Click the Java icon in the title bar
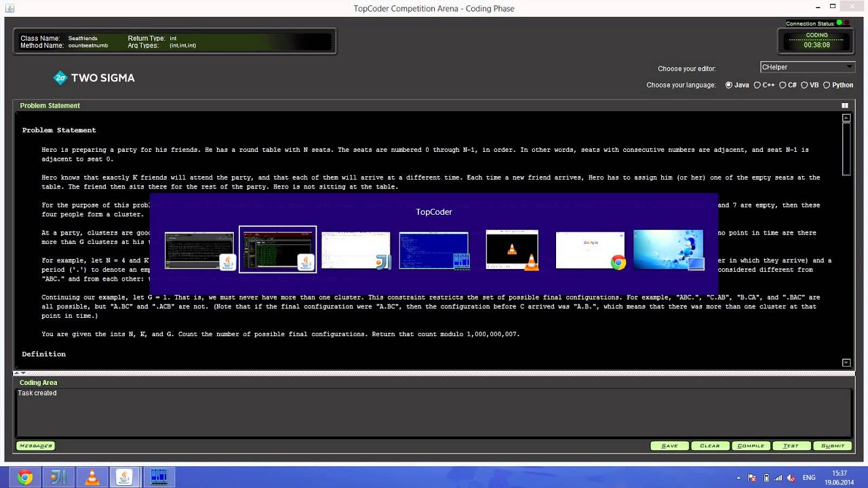 tap(8, 8)
